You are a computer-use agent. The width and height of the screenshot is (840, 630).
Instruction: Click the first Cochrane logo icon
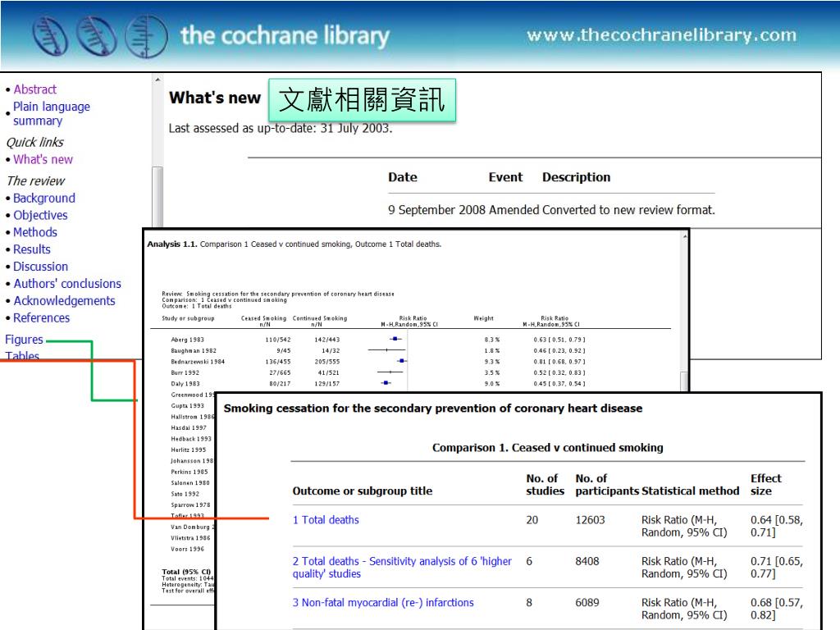click(x=50, y=36)
